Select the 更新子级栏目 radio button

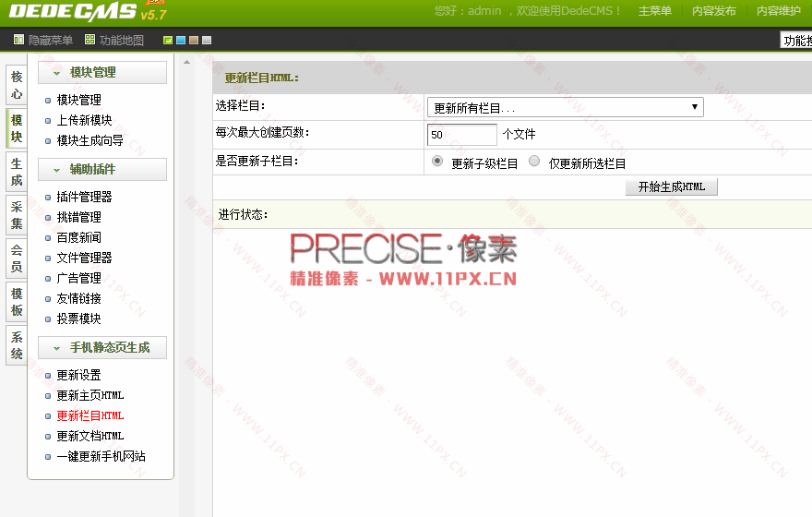437,162
